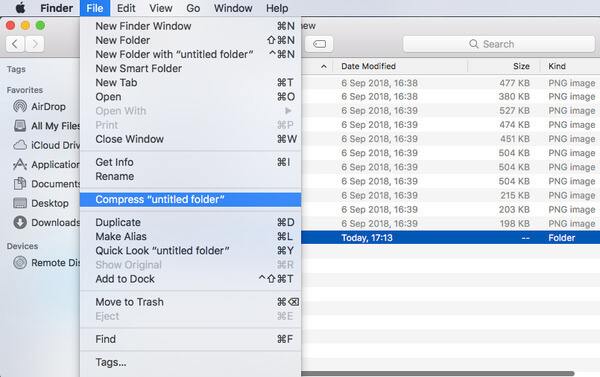Click the horizontal scrollbar at the bottom
This screenshot has height=377, width=600.
click(x=438, y=373)
